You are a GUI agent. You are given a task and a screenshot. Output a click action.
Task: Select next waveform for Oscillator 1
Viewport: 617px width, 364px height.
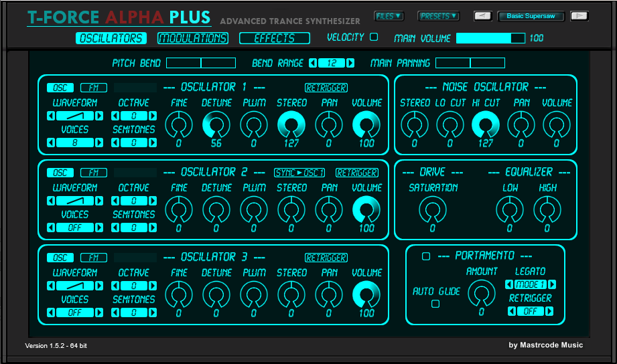[99, 116]
